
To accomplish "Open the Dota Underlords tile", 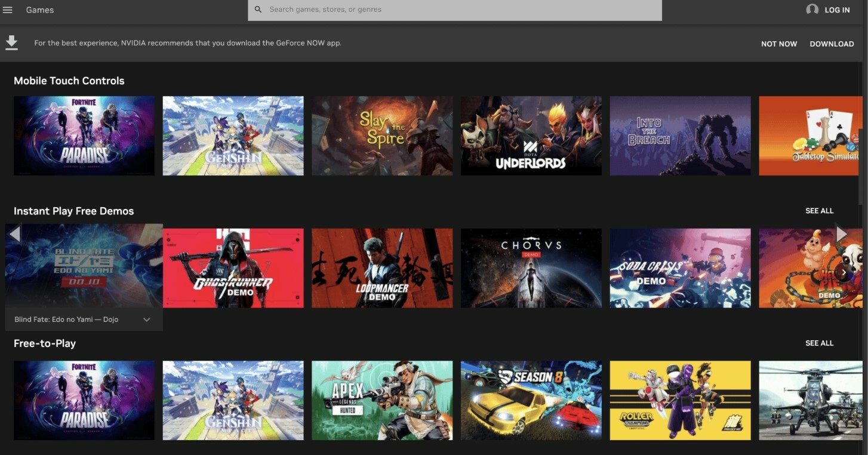I will coord(531,136).
